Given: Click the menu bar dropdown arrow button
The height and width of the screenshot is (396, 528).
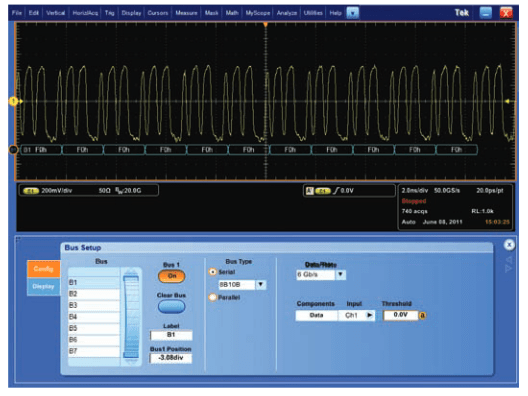Looking at the screenshot, I should coord(353,13).
